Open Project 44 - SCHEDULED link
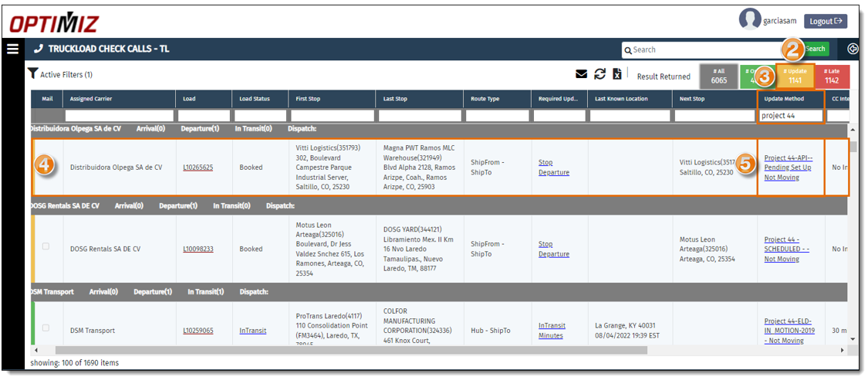Image resolution: width=868 pixels, height=380 pixels. pos(787,249)
